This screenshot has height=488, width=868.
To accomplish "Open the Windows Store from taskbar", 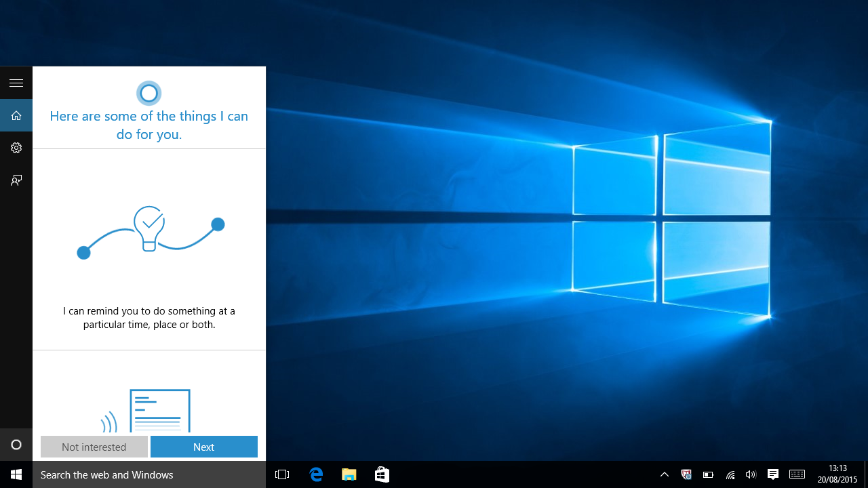I will pyautogui.click(x=382, y=474).
